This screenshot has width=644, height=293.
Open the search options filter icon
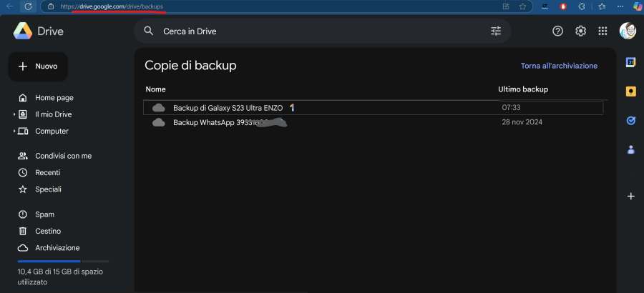click(x=496, y=31)
